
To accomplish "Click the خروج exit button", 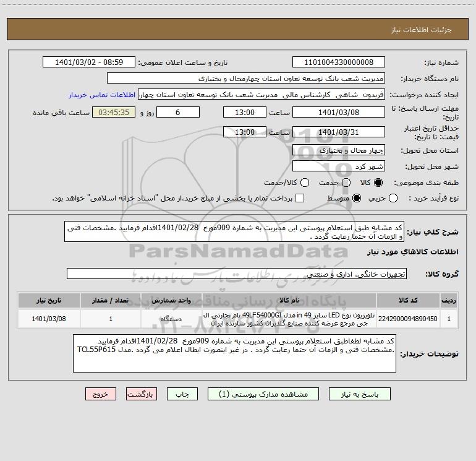I will pos(101,394).
